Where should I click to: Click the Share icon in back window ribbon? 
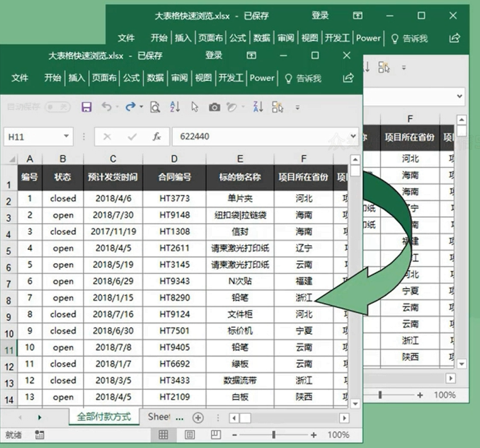(x=454, y=38)
